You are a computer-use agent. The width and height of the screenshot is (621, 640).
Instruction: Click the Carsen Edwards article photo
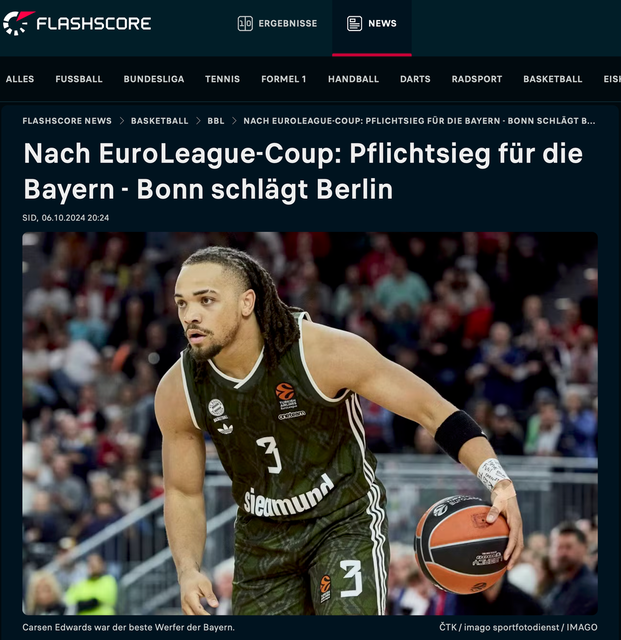click(x=310, y=423)
